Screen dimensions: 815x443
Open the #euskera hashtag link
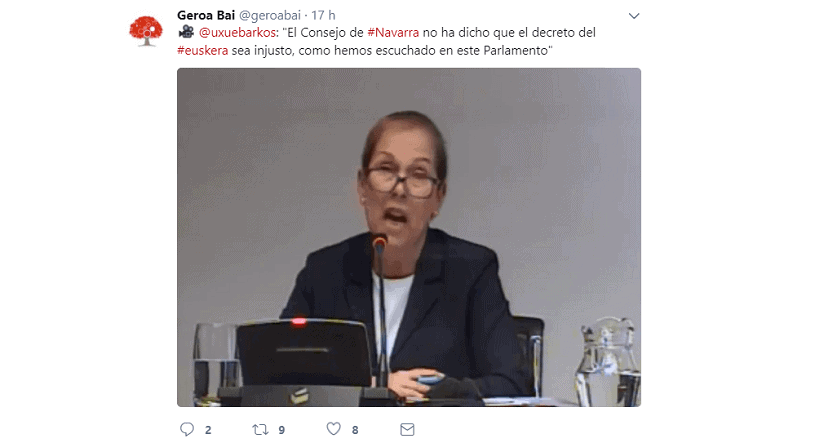202,50
